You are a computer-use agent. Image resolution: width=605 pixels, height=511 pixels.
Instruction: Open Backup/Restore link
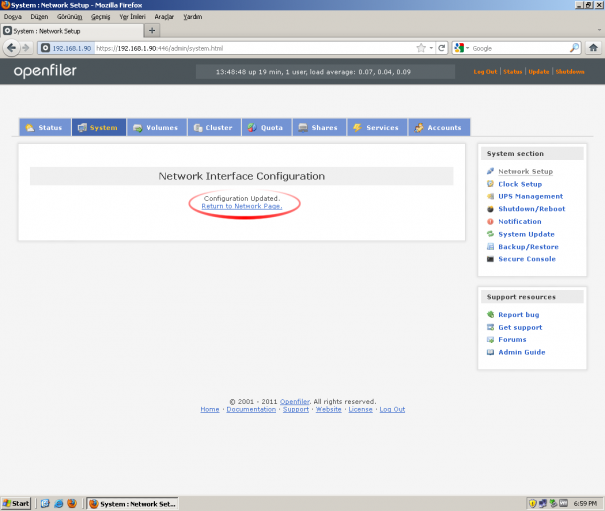(528, 247)
